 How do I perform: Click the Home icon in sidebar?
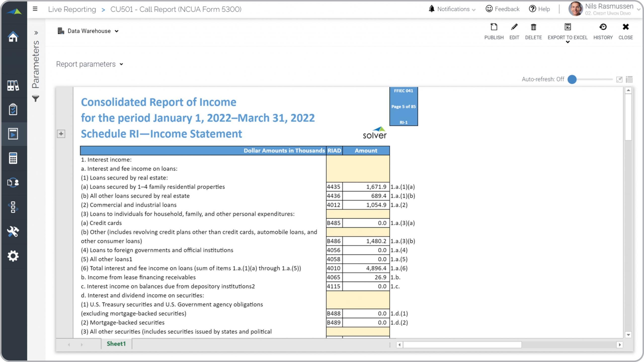tap(13, 37)
